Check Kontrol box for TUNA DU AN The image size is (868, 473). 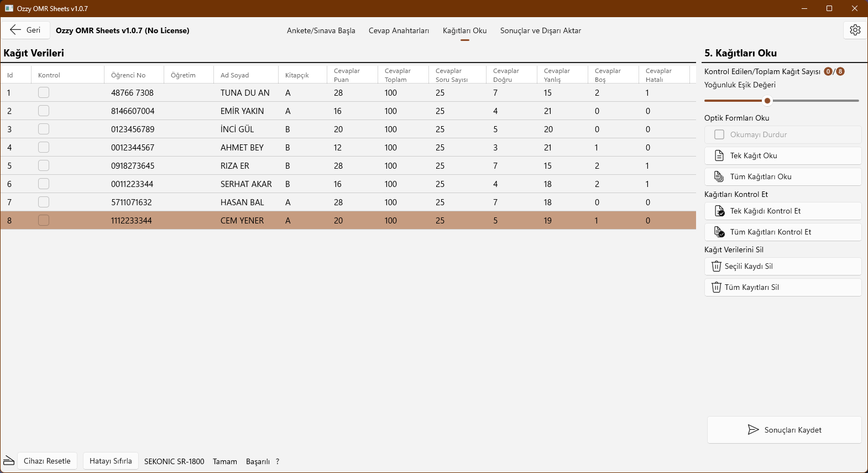44,92
